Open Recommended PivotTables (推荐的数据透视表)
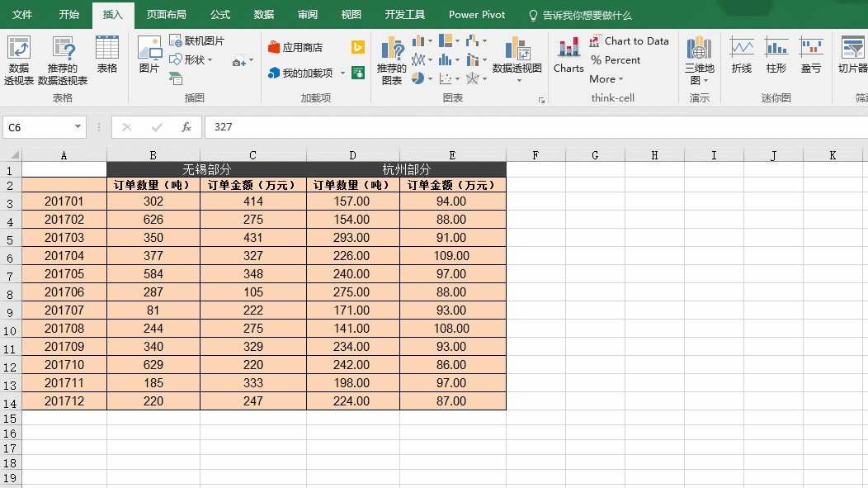This screenshot has width=868, height=488. 63,59
